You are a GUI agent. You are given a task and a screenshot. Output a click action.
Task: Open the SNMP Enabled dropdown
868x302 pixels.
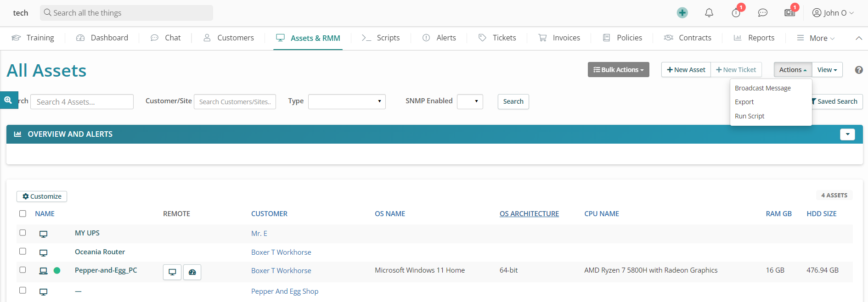point(469,101)
